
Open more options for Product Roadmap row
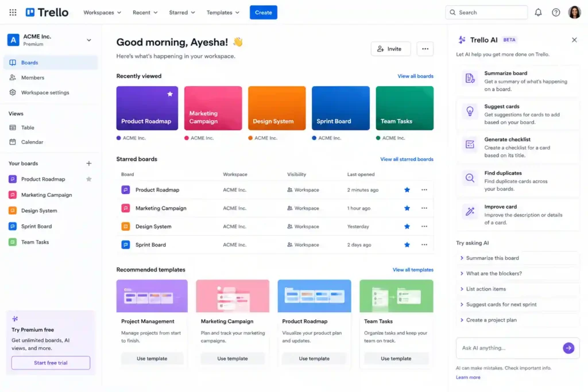point(424,189)
